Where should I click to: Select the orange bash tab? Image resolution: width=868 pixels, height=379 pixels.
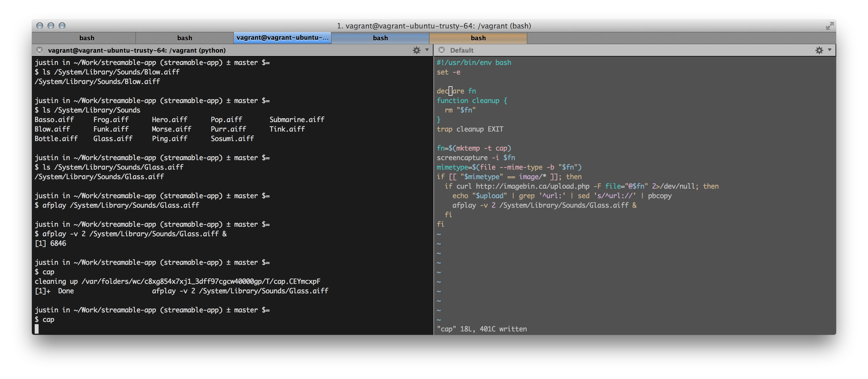pyautogui.click(x=478, y=38)
